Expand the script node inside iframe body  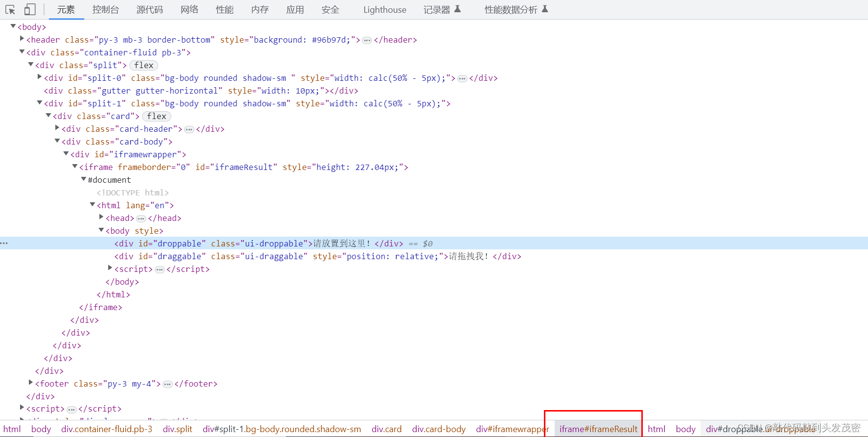110,268
